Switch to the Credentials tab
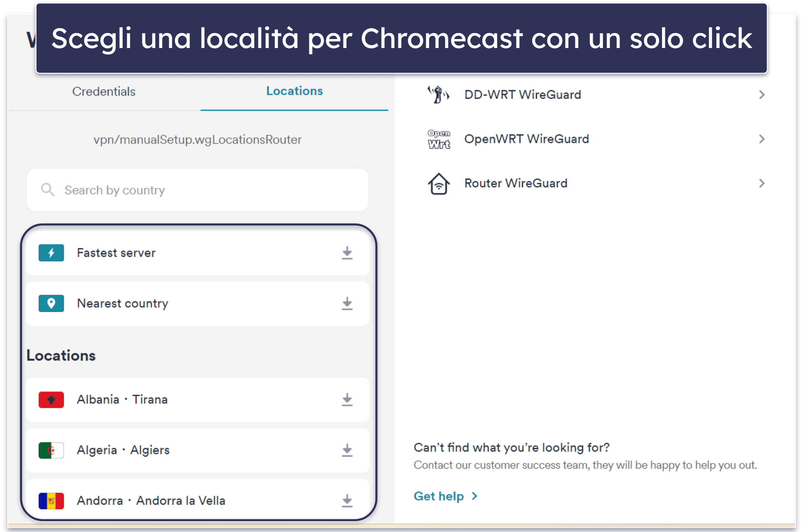 click(x=104, y=92)
